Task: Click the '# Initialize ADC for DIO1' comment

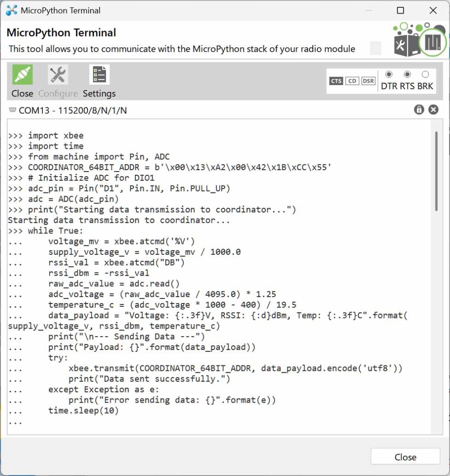Action: pyautogui.click(x=81, y=178)
